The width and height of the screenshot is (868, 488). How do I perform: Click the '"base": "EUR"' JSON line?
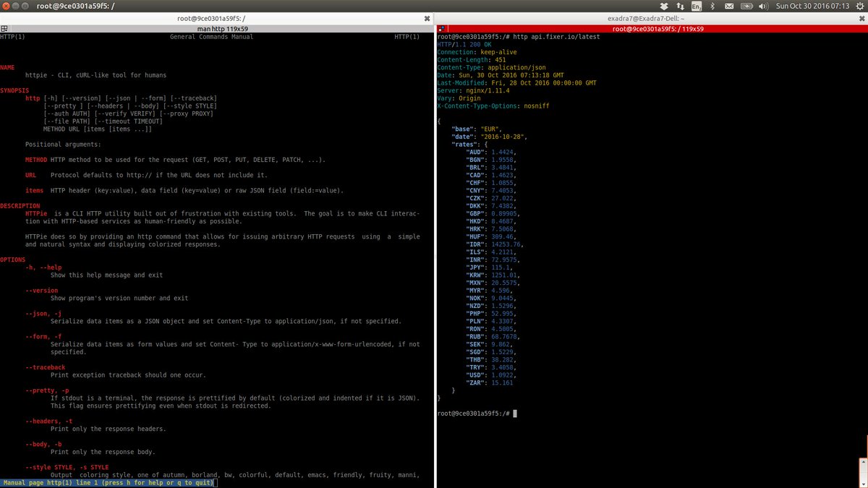pyautogui.click(x=477, y=129)
